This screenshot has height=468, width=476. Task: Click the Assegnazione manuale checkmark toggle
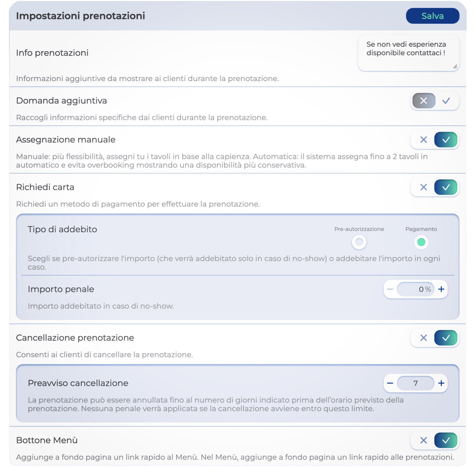pos(446,140)
